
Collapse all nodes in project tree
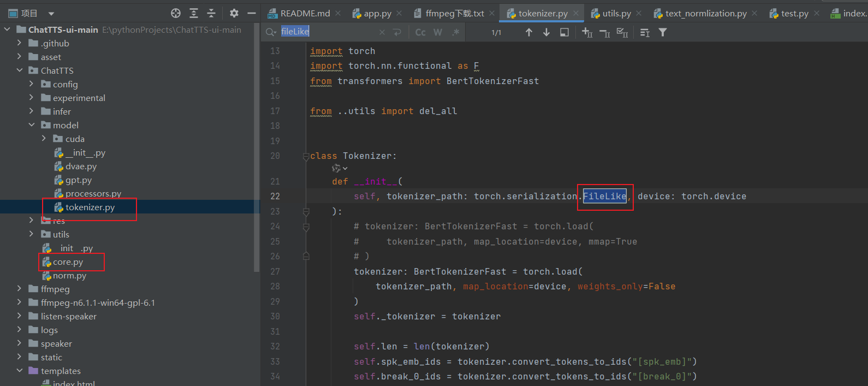[x=211, y=13]
